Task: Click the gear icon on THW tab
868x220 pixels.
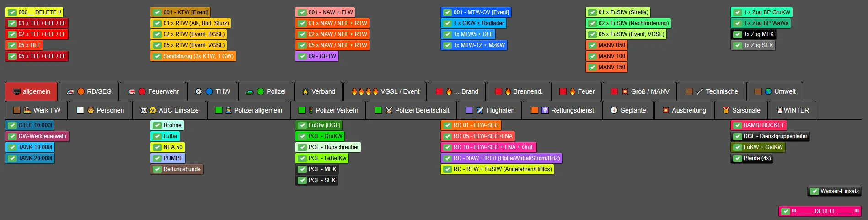Action: tap(198, 91)
